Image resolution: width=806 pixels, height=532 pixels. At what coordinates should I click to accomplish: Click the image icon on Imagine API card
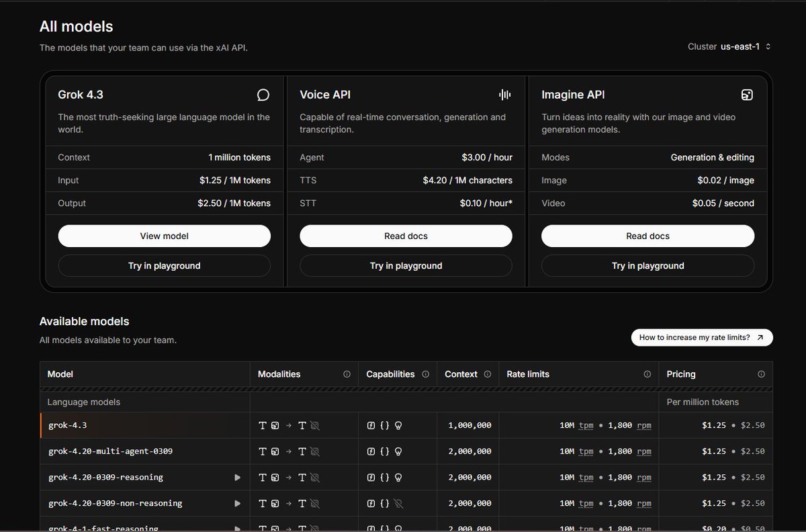(x=747, y=95)
